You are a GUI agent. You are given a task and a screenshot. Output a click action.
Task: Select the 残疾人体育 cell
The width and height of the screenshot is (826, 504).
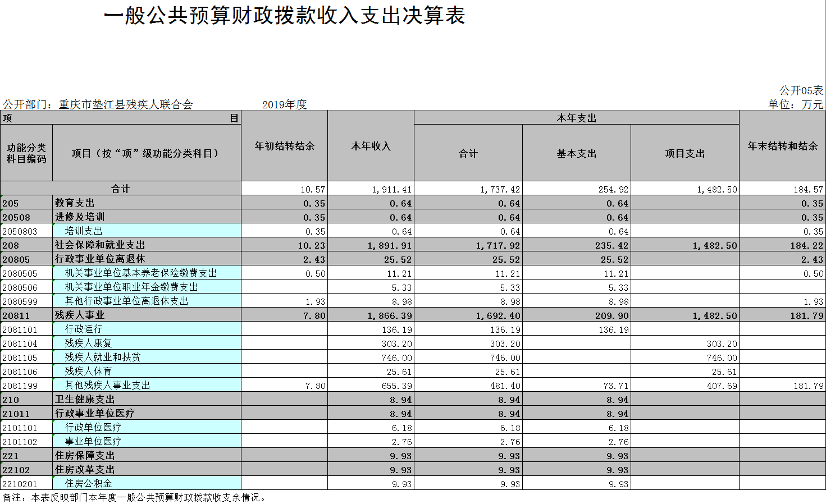(147, 371)
